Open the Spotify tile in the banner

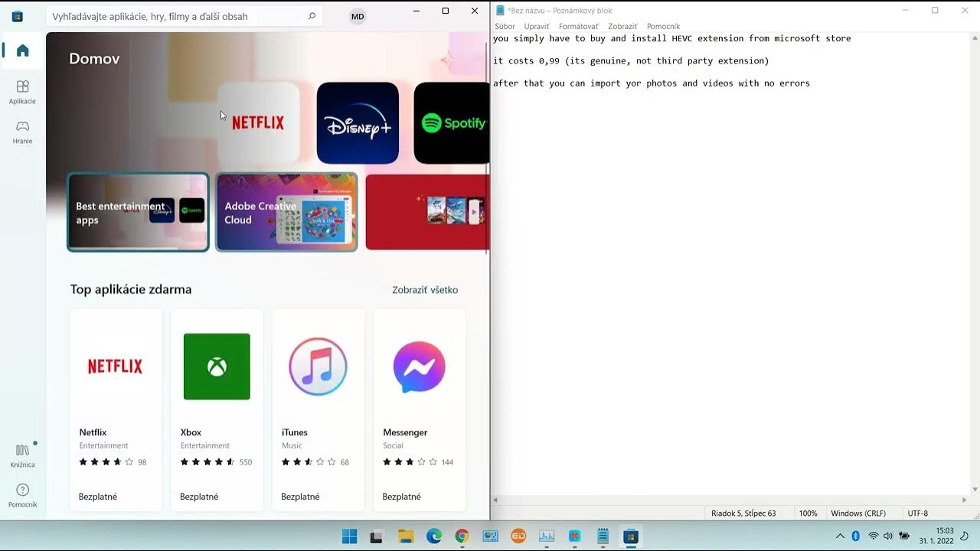452,123
